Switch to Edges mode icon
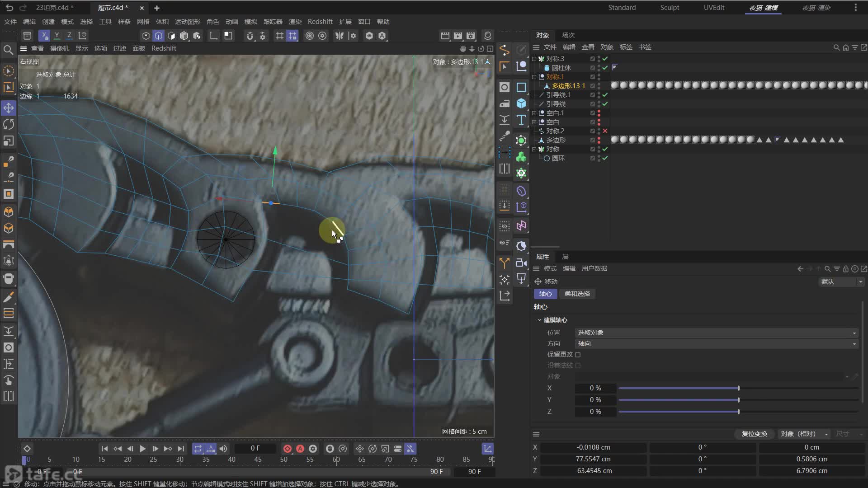The width and height of the screenshot is (868, 488). pyautogui.click(x=158, y=36)
